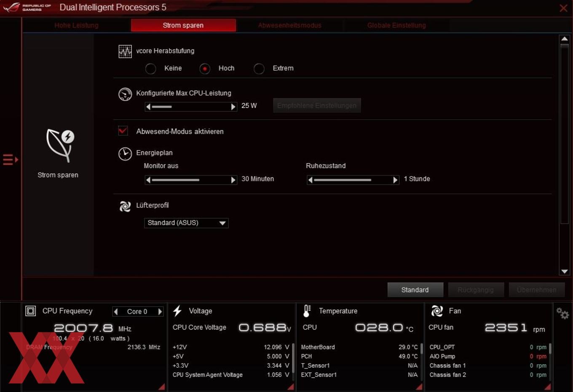The image size is (573, 392).
Task: Expand the Temperature panel corner triangle
Action: pyautogui.click(x=419, y=387)
